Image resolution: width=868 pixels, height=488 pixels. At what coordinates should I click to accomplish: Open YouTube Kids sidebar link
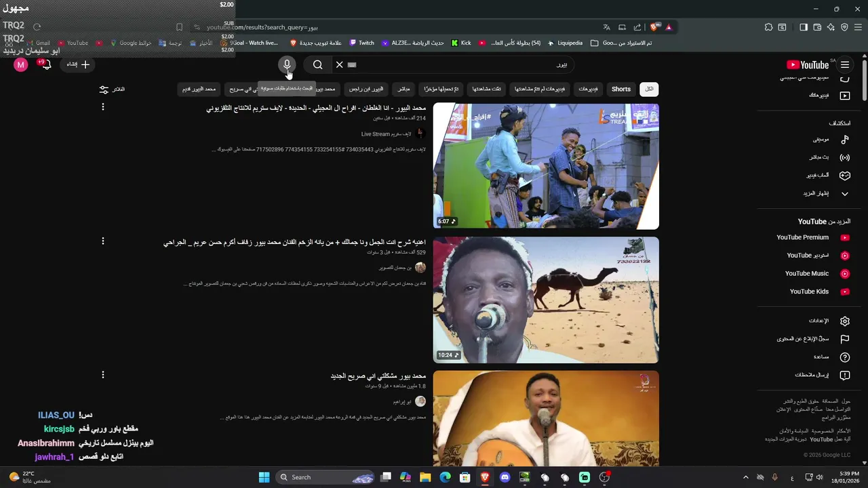coord(818,292)
